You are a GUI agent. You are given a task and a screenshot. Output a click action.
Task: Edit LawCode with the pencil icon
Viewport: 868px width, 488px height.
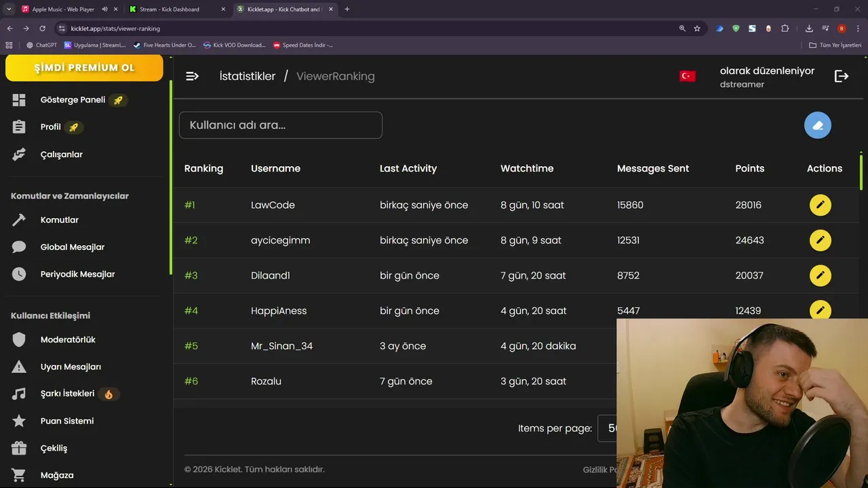click(821, 205)
